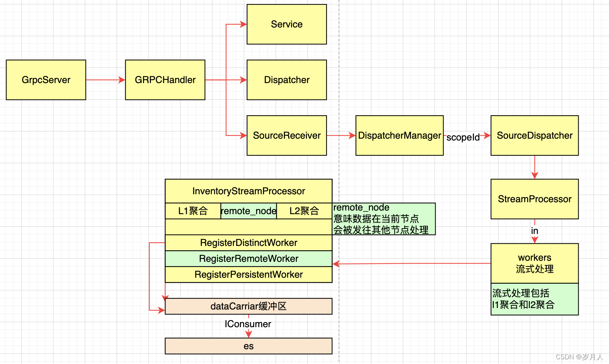609x364 pixels.
Task: Click the scopeId arrow label
Action: point(463,137)
